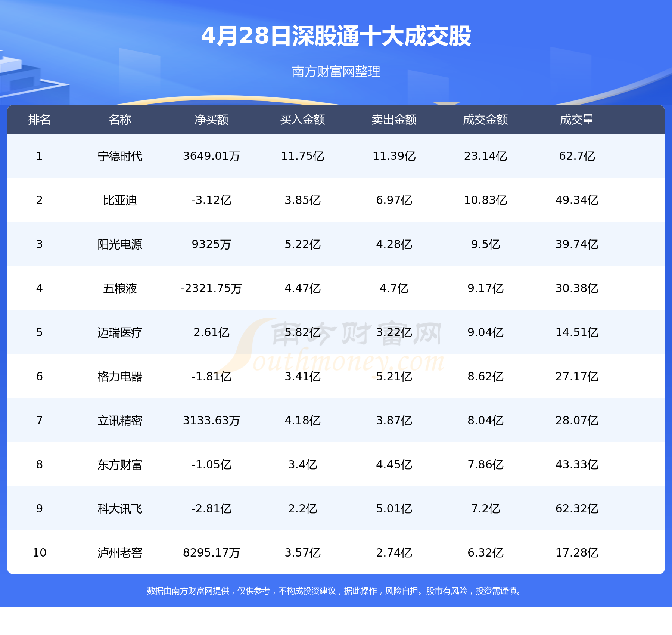672x635 pixels.
Task: Click buy amount 4.47亿
Action: pos(303,288)
